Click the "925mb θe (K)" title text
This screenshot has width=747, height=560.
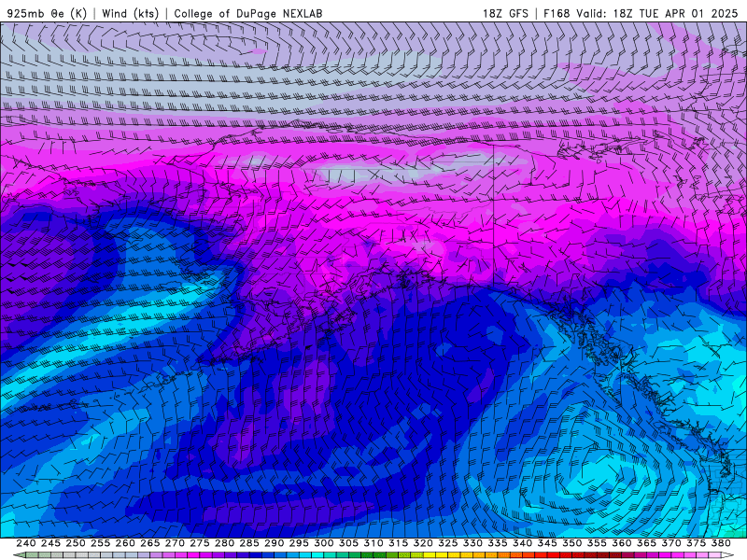click(48, 13)
